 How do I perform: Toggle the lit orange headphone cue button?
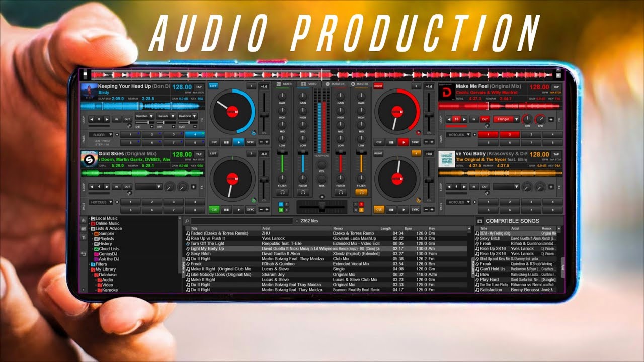coord(360,192)
